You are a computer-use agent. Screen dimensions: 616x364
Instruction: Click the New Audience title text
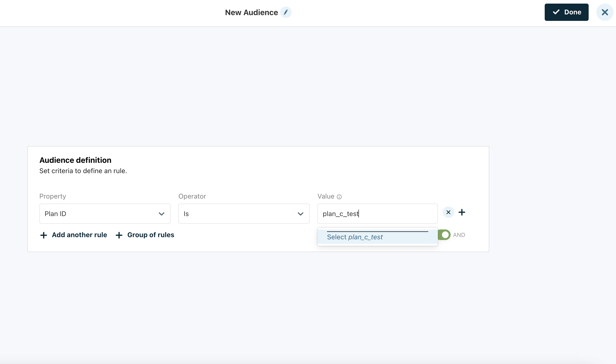point(251,12)
